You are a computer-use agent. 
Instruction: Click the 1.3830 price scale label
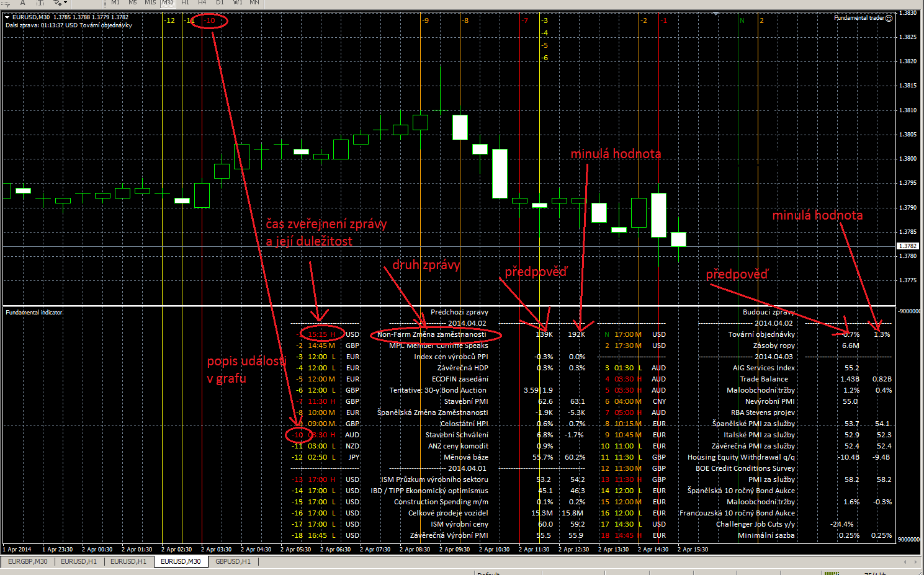click(908, 12)
